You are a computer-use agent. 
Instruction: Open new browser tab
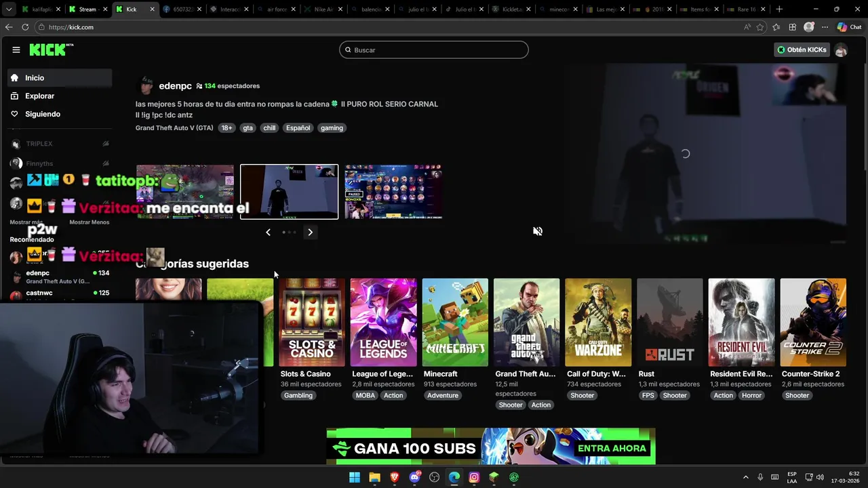click(x=779, y=9)
